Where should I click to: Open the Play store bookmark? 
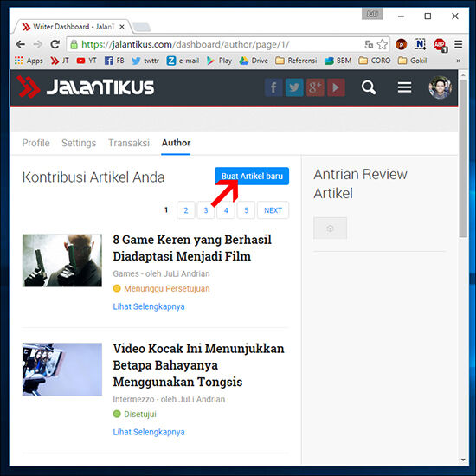point(219,61)
